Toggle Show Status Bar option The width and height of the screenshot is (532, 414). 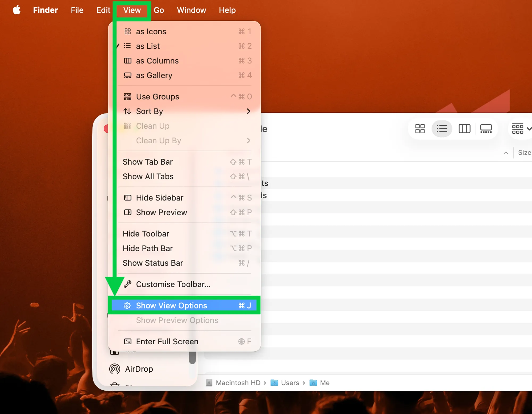(153, 263)
